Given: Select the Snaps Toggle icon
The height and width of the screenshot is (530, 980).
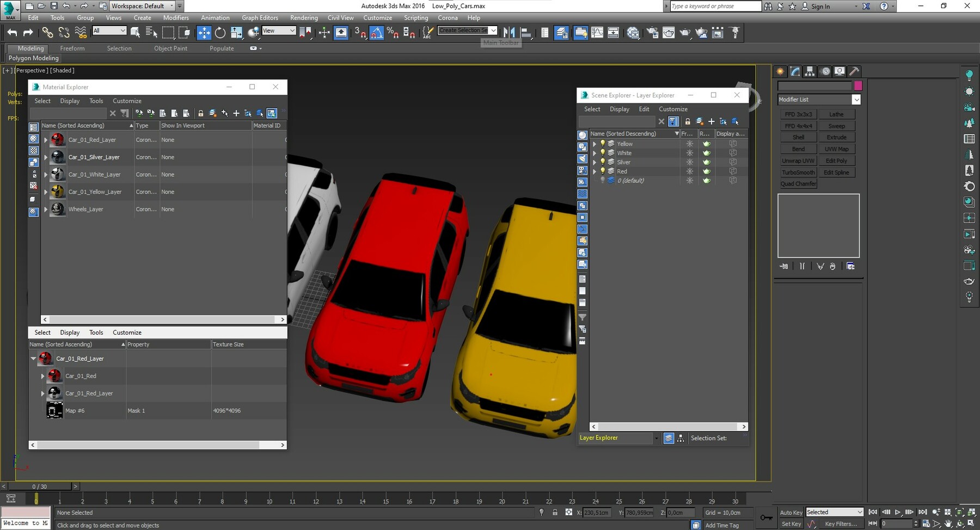Looking at the screenshot, I should 359,33.
